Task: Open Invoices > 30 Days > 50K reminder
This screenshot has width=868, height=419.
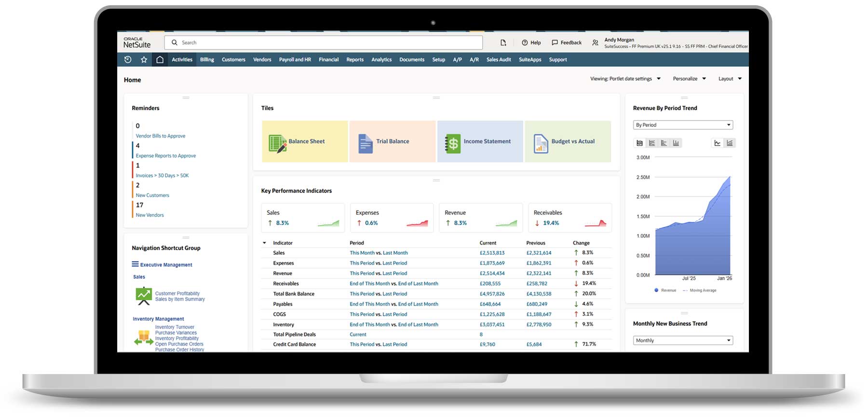Action: pos(163,176)
